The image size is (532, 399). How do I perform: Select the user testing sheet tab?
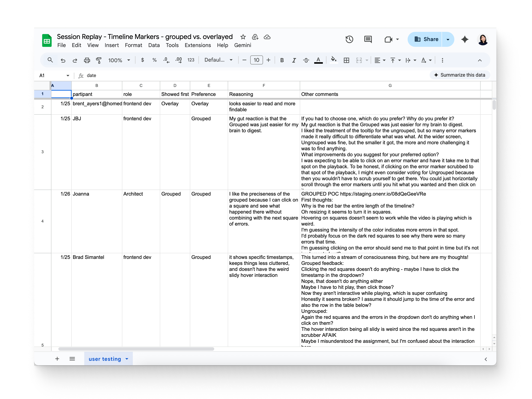point(105,359)
